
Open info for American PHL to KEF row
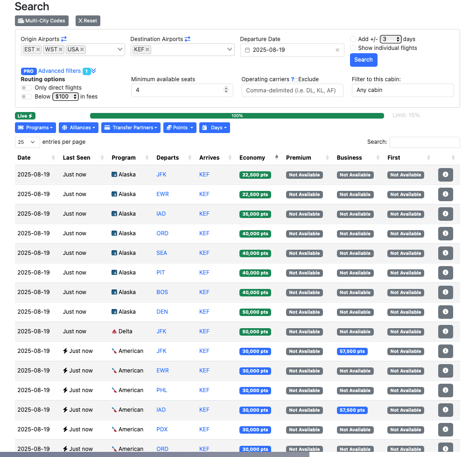445,390
